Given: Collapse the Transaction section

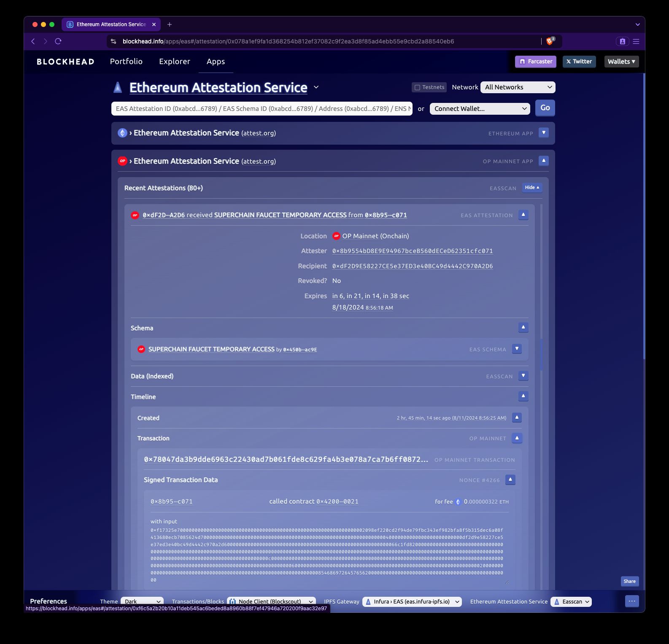Looking at the screenshot, I should (517, 438).
